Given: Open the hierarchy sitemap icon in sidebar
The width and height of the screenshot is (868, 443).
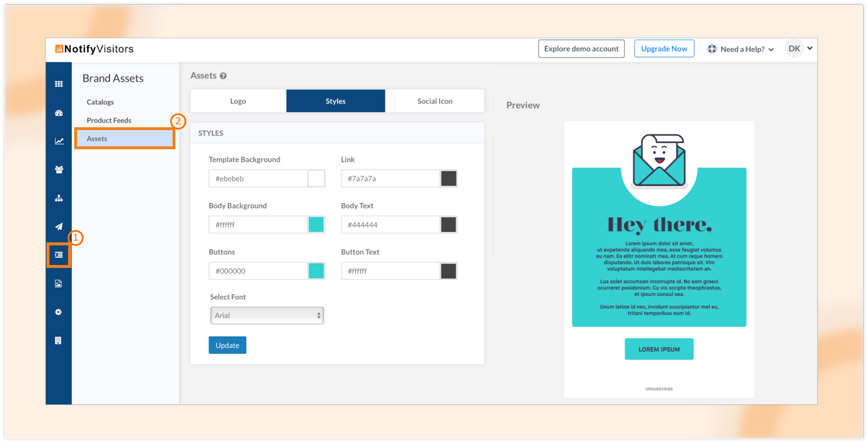Looking at the screenshot, I should coord(59,198).
